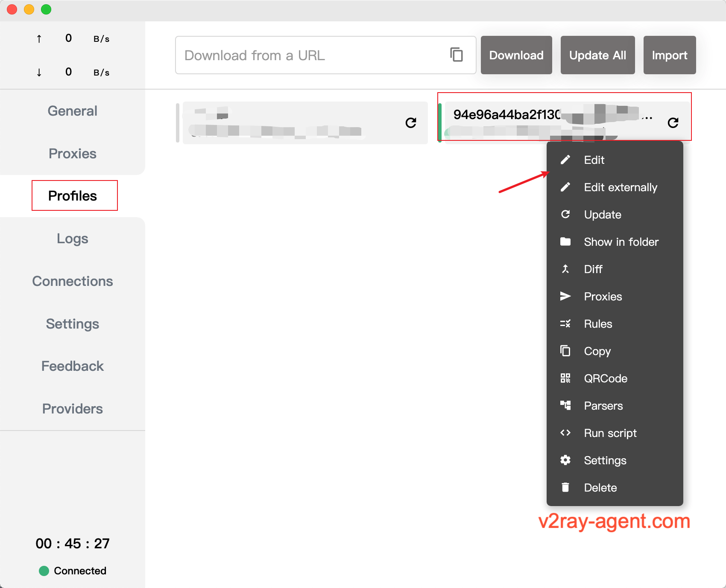The height and width of the screenshot is (588, 726).
Task: Click the Download button
Action: [x=516, y=55]
